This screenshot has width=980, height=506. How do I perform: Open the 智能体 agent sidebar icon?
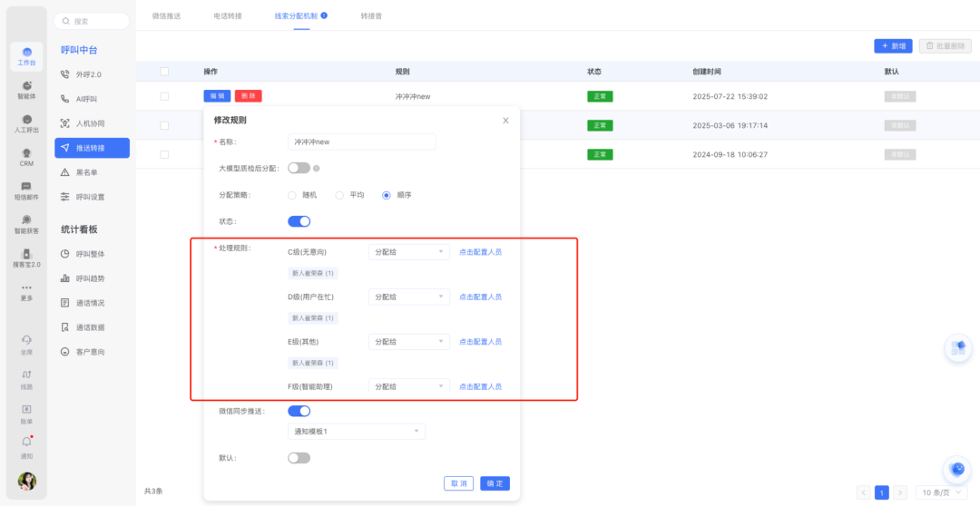point(26,90)
